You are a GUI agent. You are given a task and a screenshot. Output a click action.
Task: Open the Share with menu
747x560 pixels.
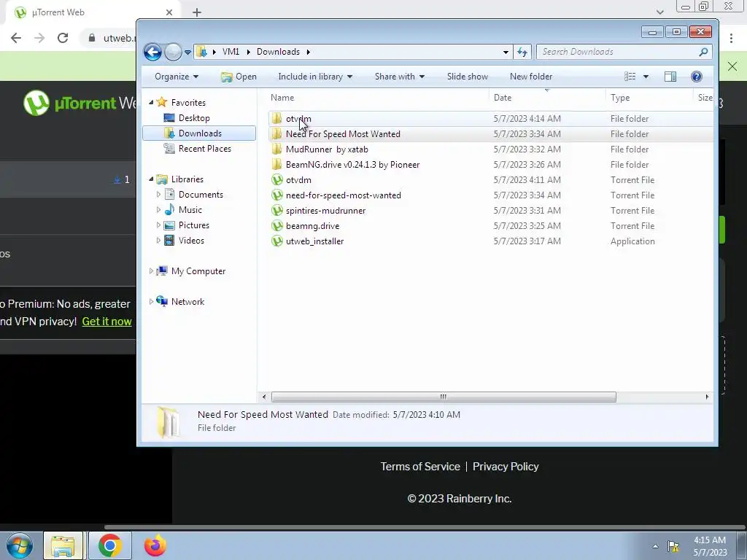pyautogui.click(x=399, y=77)
